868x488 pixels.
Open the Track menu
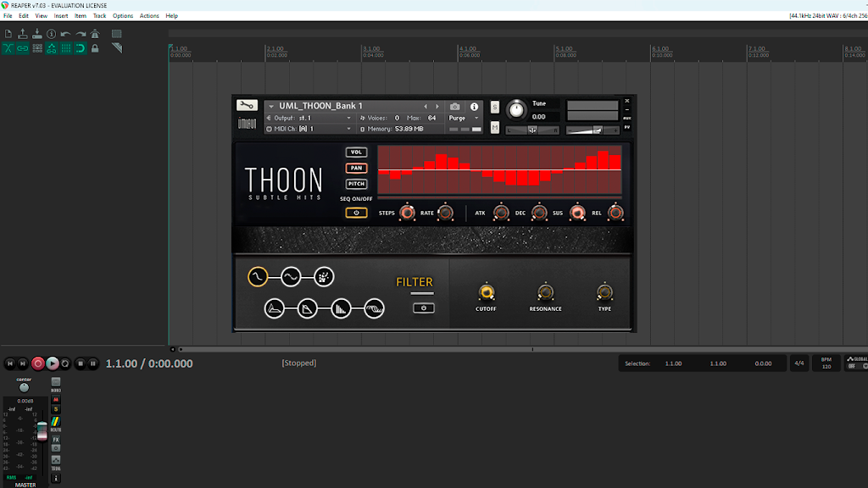100,16
